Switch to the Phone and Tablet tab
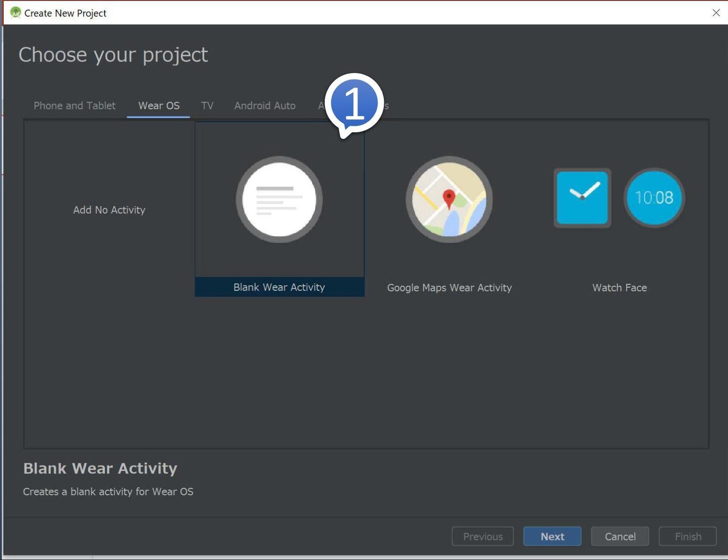The image size is (728, 560). [74, 105]
